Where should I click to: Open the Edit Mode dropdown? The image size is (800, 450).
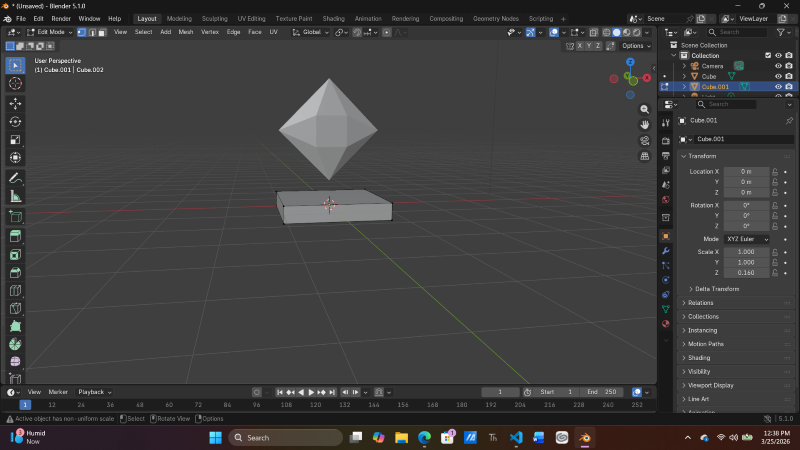coord(50,32)
